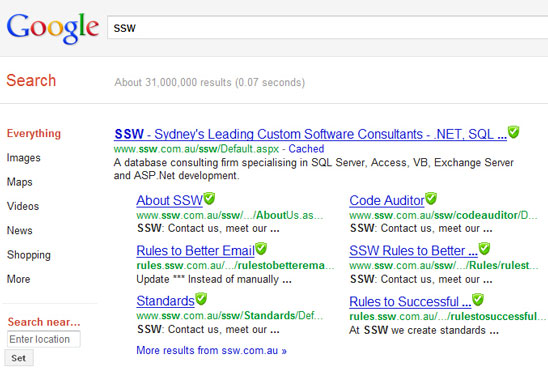The width and height of the screenshot is (548, 370).
Task: Open the About SSW sitelink
Action: pos(170,201)
